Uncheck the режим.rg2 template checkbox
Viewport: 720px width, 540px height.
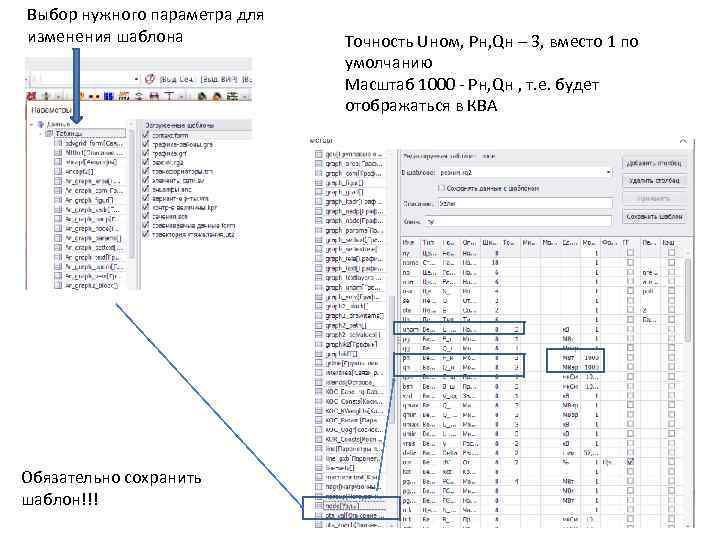pos(146,162)
